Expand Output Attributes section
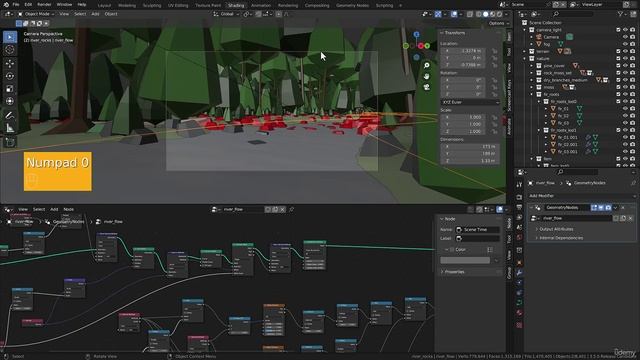The height and width of the screenshot is (360, 640). [x=556, y=229]
